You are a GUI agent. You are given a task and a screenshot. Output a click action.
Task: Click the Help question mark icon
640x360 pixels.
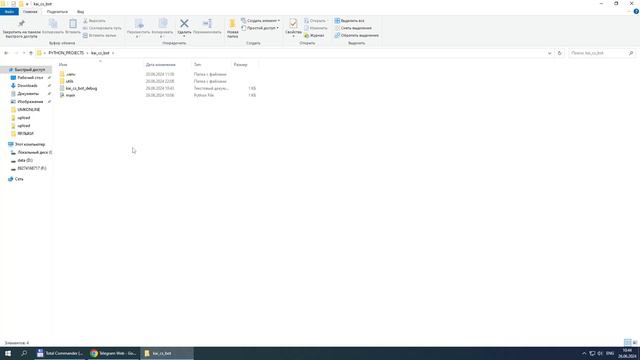636,11
